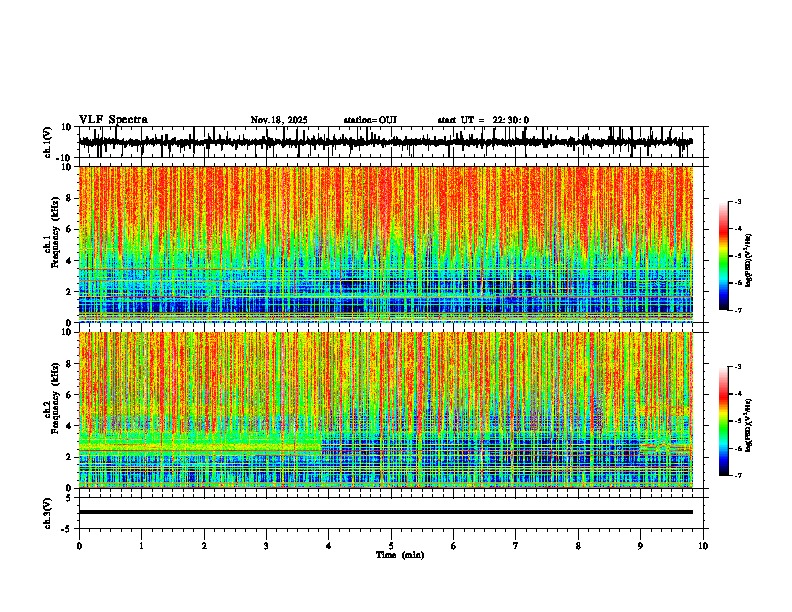Click the ch.2 spectrogram color scale bar
Image resolution: width=792 pixels, height=612 pixels.
pyautogui.click(x=724, y=421)
